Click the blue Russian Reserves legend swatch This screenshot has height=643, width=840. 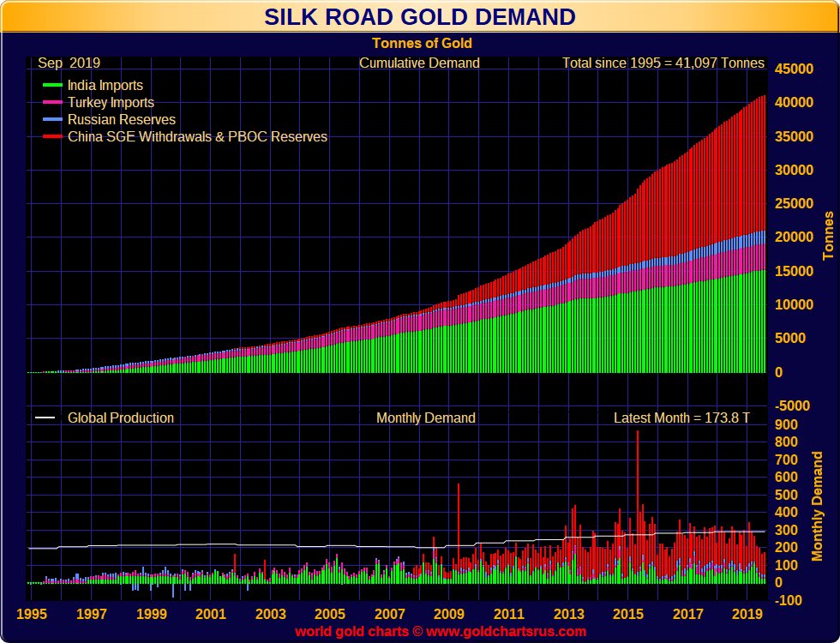[52, 120]
